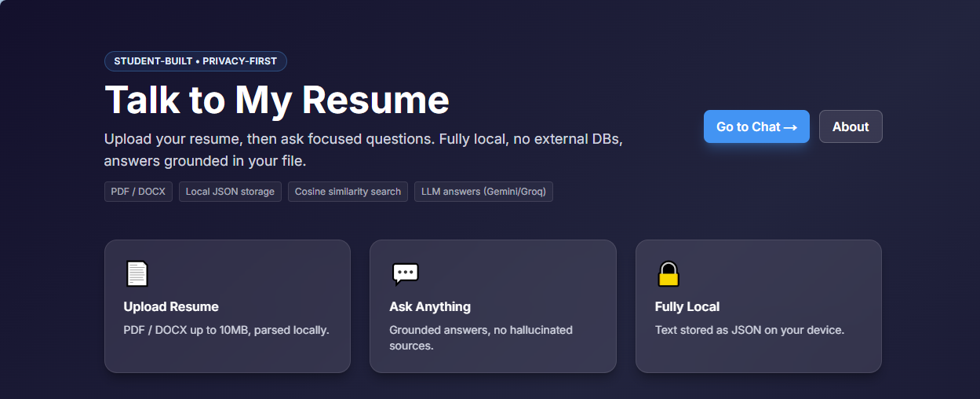Click the 'answers grounded in your file' line

click(x=205, y=161)
